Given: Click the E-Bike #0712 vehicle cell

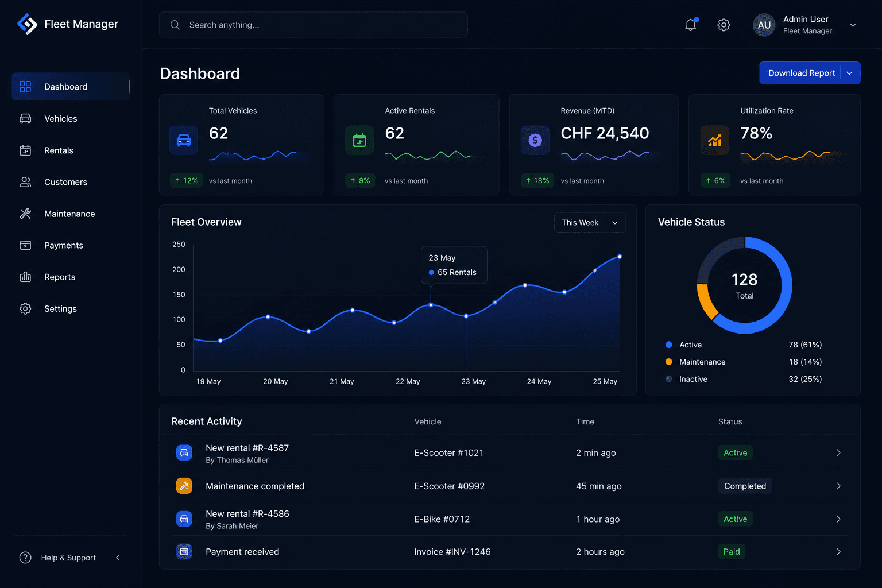Looking at the screenshot, I should click(442, 519).
